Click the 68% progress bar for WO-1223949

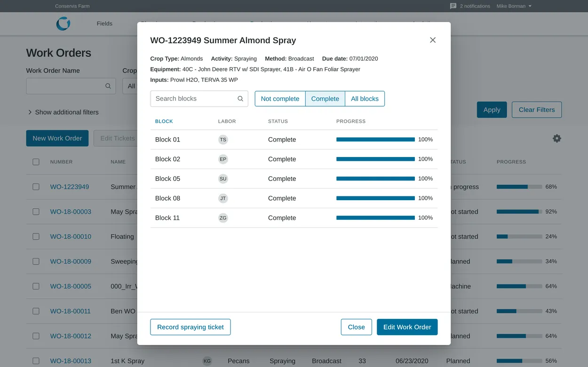tap(519, 187)
